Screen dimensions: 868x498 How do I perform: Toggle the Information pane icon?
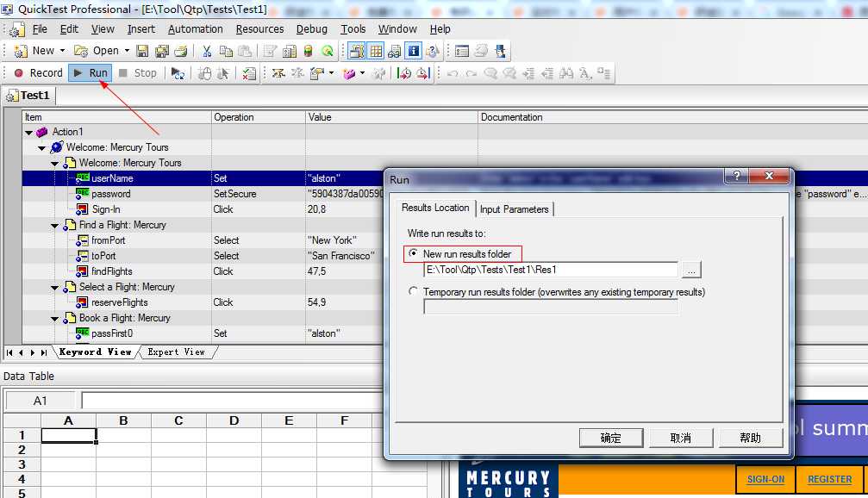[x=414, y=51]
